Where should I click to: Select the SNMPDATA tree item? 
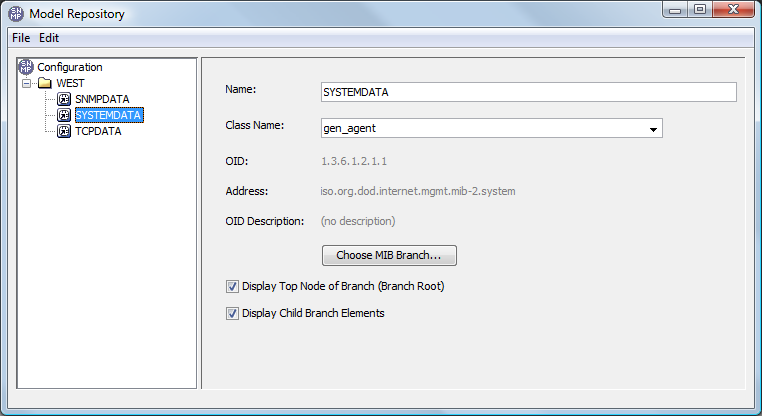pyautogui.click(x=102, y=99)
